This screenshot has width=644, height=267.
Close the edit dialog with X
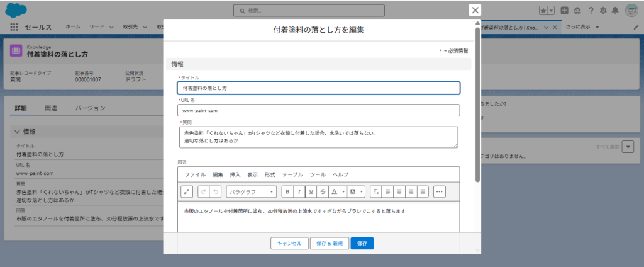pos(475,10)
